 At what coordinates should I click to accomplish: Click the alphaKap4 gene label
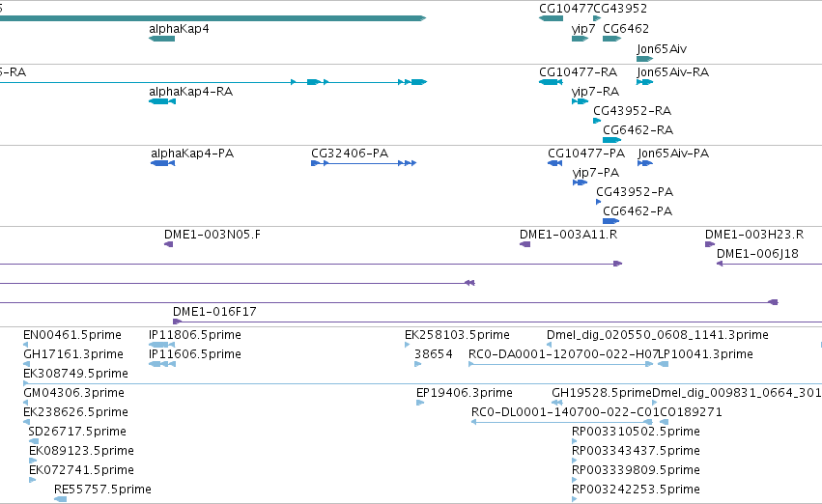(x=179, y=29)
